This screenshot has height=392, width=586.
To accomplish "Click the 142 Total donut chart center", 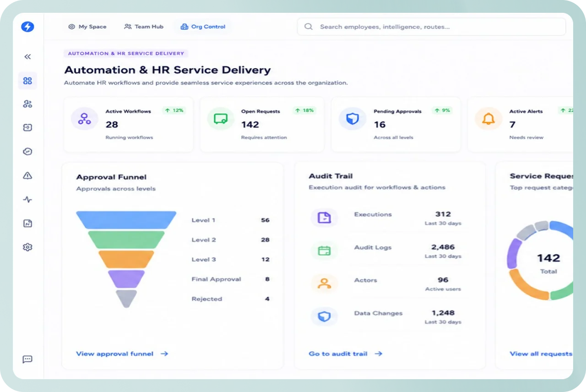I will click(548, 263).
